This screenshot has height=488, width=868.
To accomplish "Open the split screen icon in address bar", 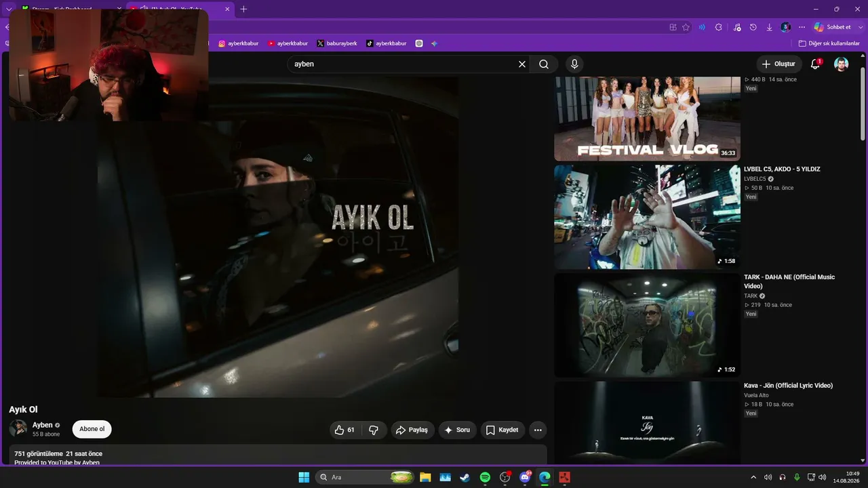I will tap(673, 27).
